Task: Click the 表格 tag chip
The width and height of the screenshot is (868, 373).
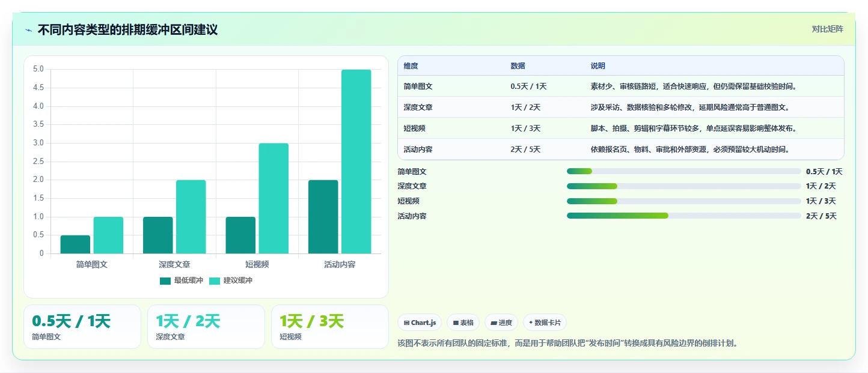Action: pyautogui.click(x=463, y=323)
